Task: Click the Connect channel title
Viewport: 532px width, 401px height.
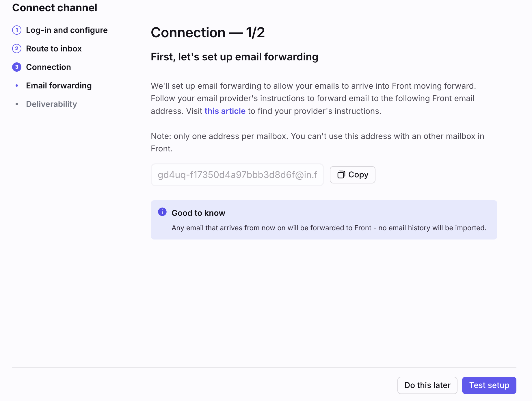Action: [55, 8]
